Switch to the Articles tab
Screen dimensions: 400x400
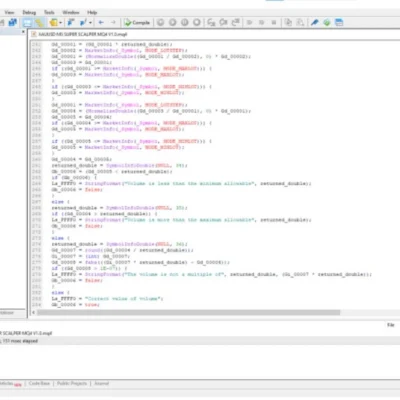[11, 383]
